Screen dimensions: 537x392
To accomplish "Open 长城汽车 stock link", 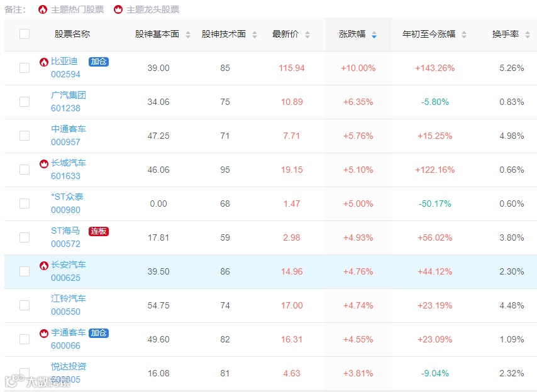I will pos(68,163).
